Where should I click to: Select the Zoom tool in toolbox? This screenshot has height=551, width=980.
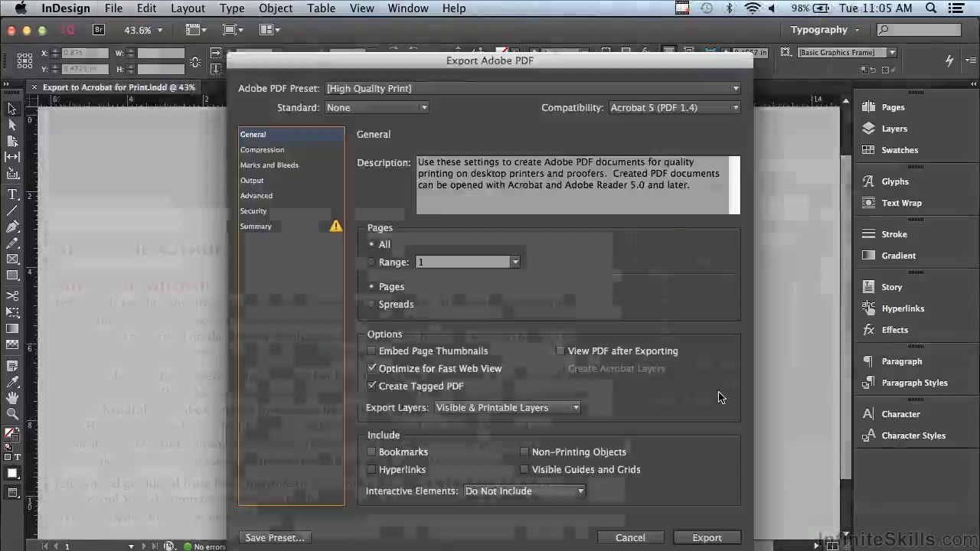click(x=12, y=414)
